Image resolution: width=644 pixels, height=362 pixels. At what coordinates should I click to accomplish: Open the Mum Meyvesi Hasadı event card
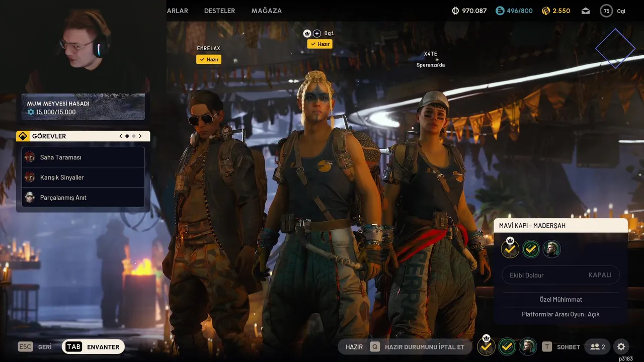83,107
